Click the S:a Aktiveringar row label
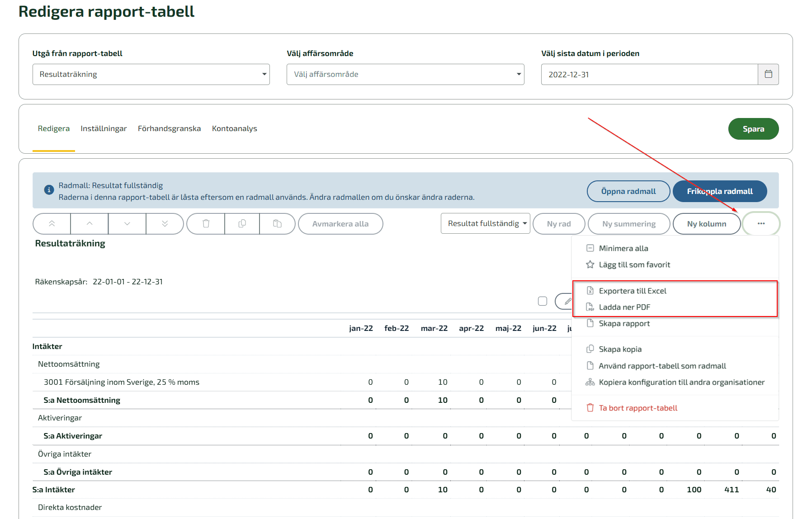812x519 pixels. [x=73, y=436]
